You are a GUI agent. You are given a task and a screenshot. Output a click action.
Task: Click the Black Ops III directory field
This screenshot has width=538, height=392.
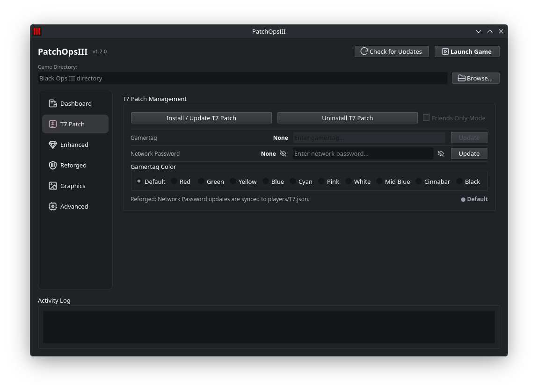(243, 78)
